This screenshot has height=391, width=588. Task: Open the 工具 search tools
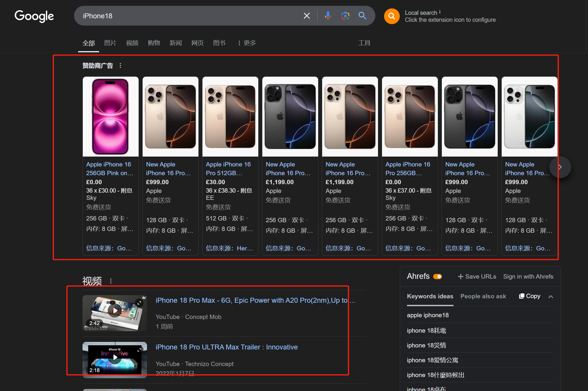coord(364,43)
